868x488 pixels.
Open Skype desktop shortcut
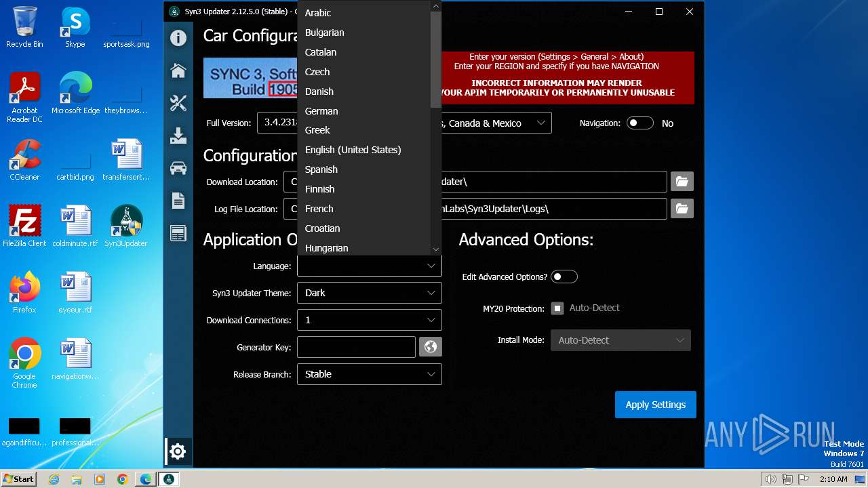(x=75, y=27)
